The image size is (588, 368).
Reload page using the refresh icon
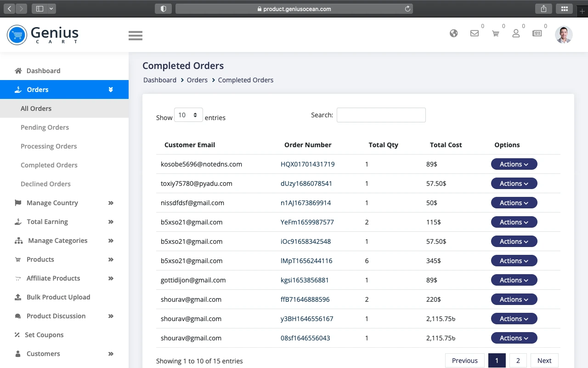pyautogui.click(x=407, y=9)
